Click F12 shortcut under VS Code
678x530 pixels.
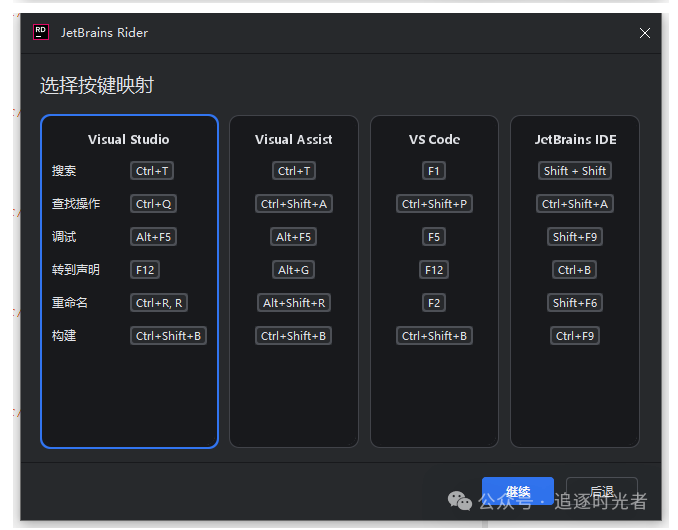coord(434,270)
